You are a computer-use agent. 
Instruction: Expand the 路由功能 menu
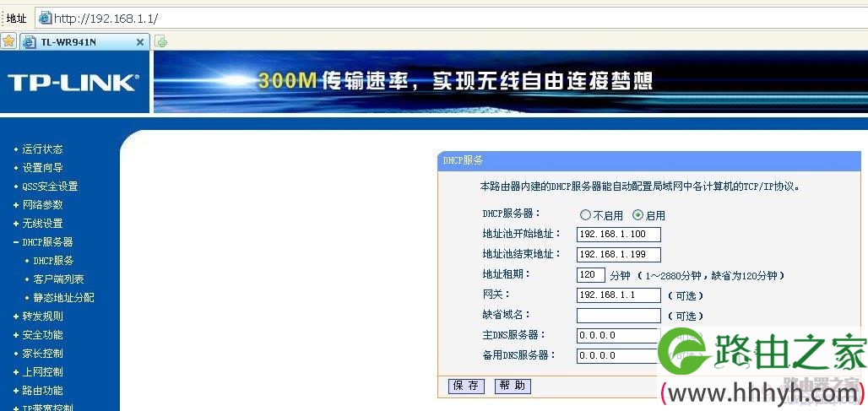coord(42,391)
